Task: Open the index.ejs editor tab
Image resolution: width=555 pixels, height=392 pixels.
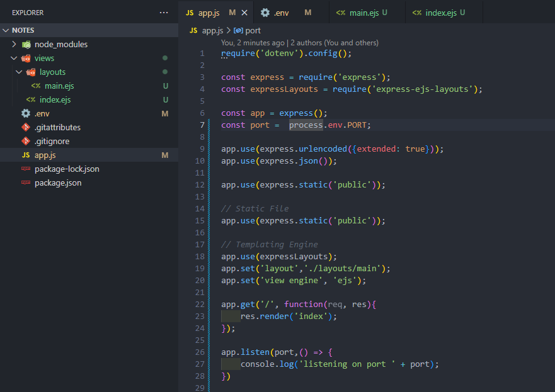Action: click(439, 13)
